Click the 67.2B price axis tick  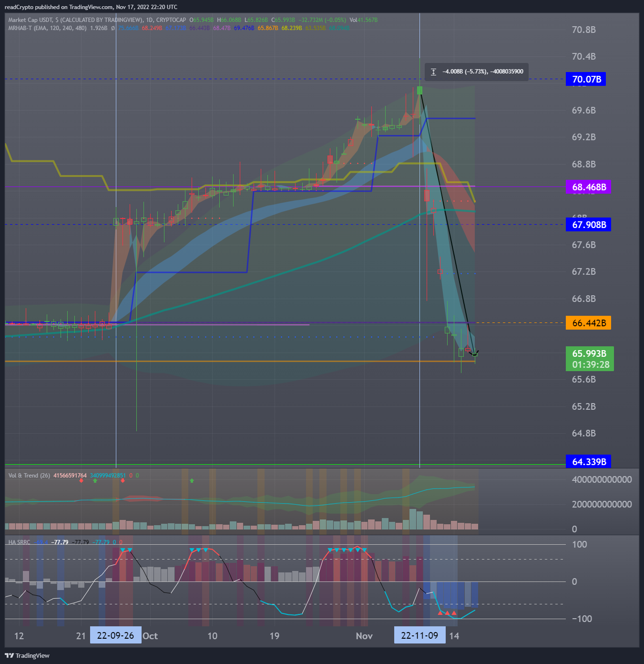tap(584, 271)
